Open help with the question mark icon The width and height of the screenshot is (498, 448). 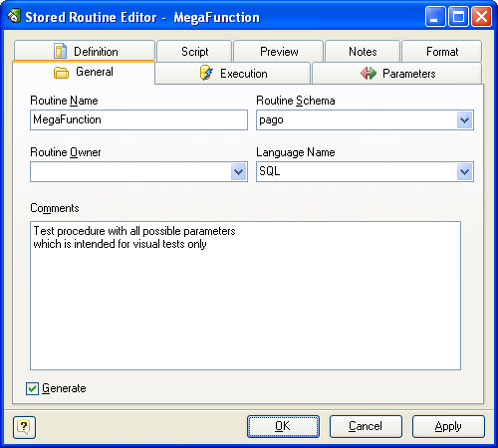click(24, 427)
